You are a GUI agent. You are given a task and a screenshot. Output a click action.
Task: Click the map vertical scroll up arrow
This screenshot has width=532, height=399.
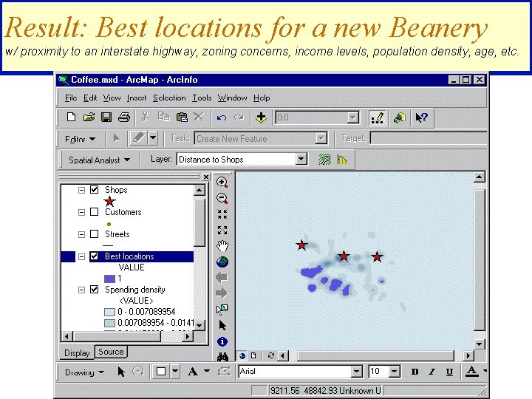tap(479, 177)
